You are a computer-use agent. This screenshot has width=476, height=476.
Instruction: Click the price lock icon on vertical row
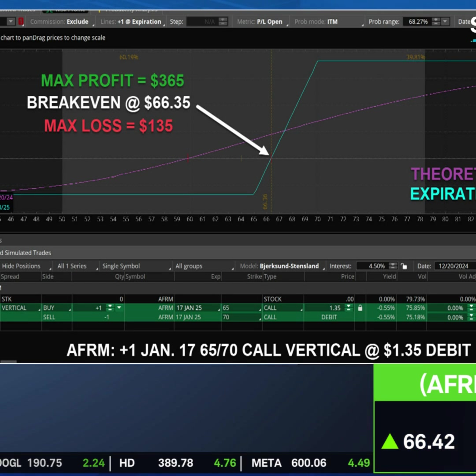pos(360,308)
